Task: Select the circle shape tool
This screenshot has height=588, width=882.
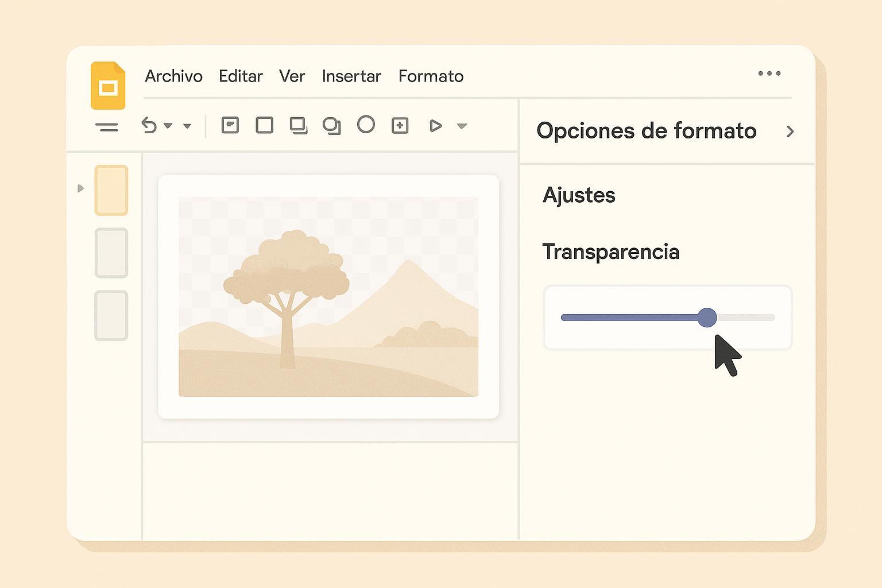Action: click(366, 125)
